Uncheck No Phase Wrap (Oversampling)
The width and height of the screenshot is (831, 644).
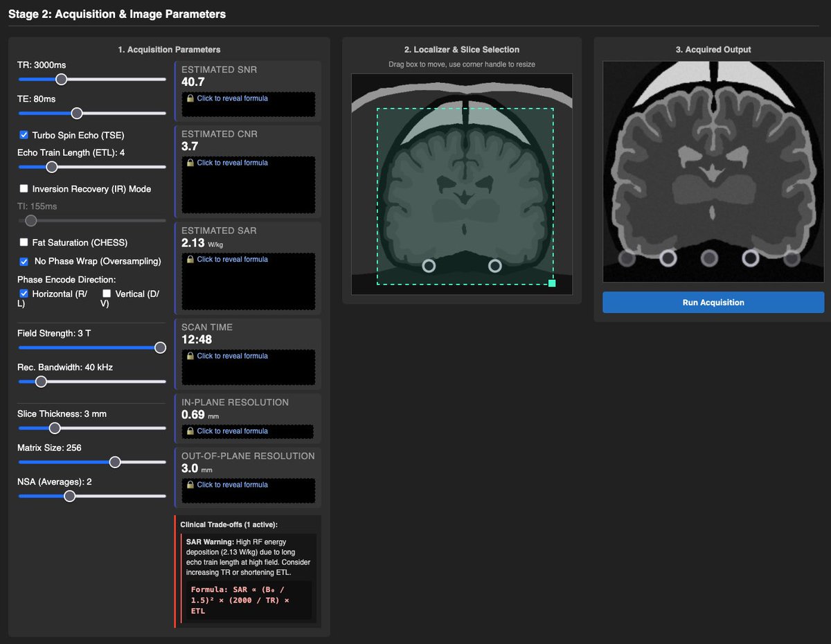tap(24, 261)
